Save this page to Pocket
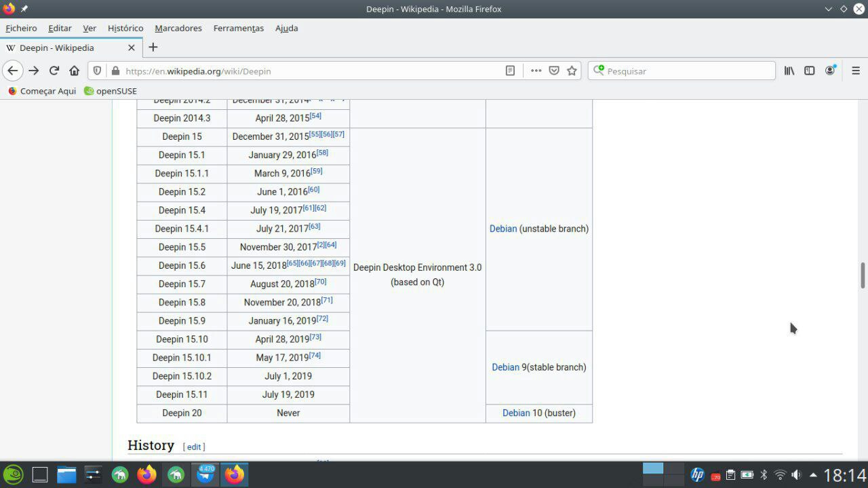Image resolution: width=868 pixels, height=488 pixels. (554, 71)
